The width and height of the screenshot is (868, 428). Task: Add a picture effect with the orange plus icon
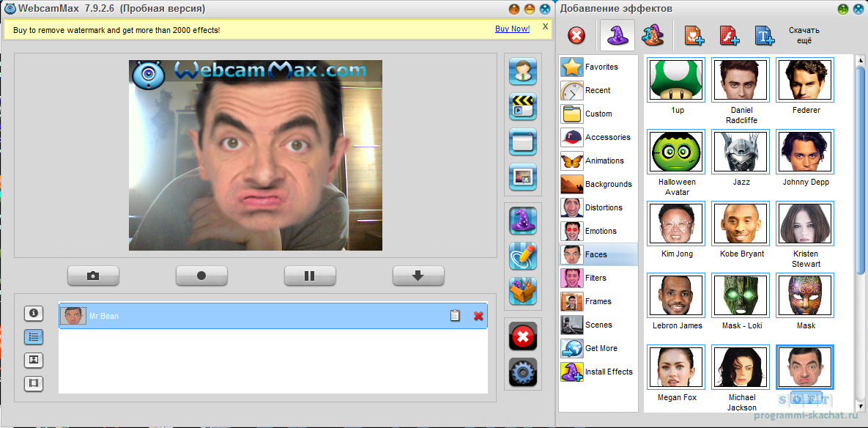pos(694,36)
